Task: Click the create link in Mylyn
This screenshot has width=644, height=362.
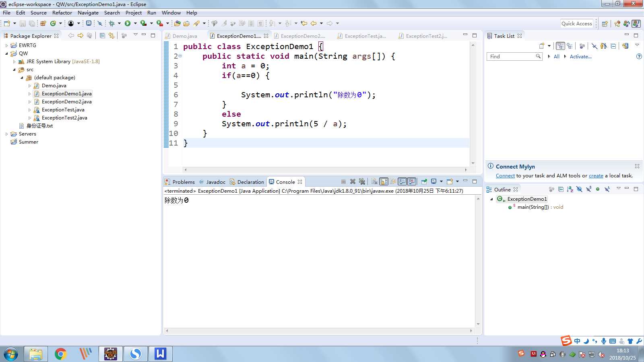Action: coord(596,176)
